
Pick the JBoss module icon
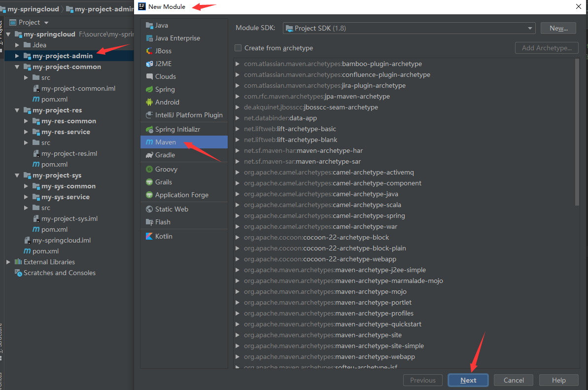[149, 51]
